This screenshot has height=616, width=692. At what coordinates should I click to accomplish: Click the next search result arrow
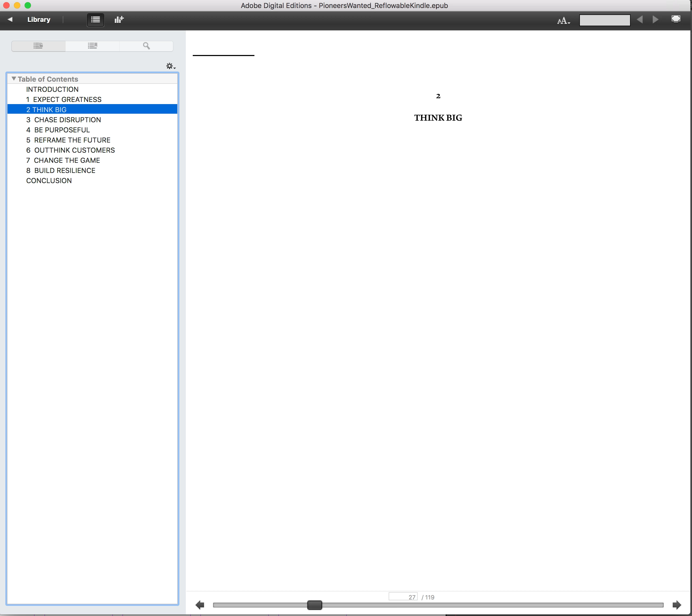click(655, 20)
